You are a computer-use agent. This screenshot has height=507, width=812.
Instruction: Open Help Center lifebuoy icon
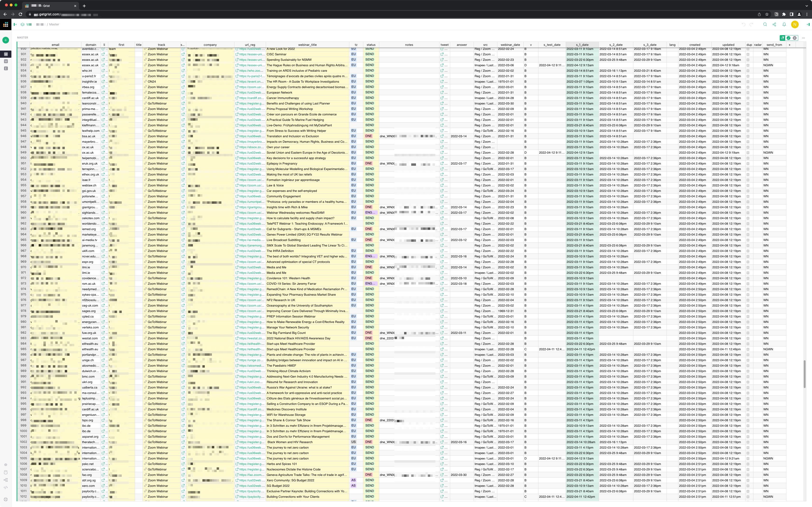[x=6, y=499]
